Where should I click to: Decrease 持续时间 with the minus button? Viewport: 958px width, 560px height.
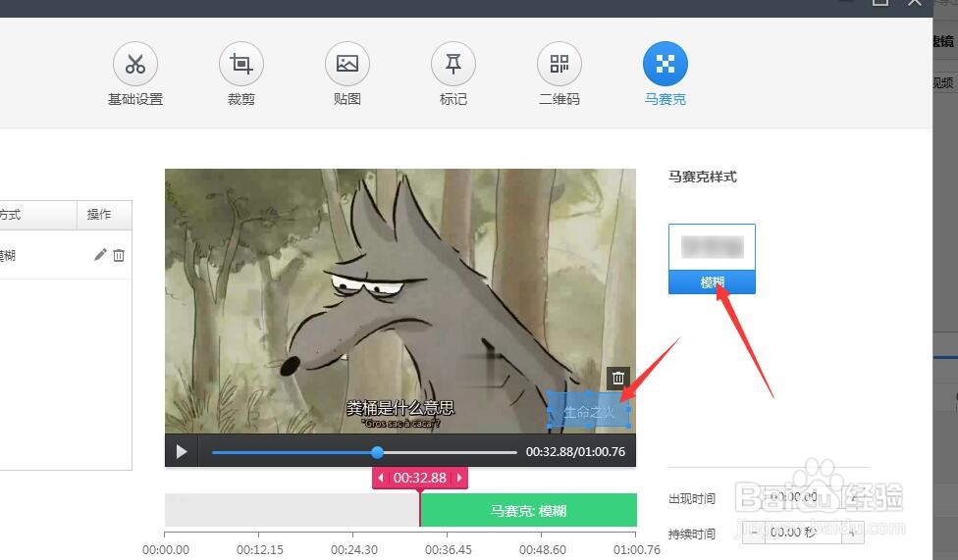754,534
